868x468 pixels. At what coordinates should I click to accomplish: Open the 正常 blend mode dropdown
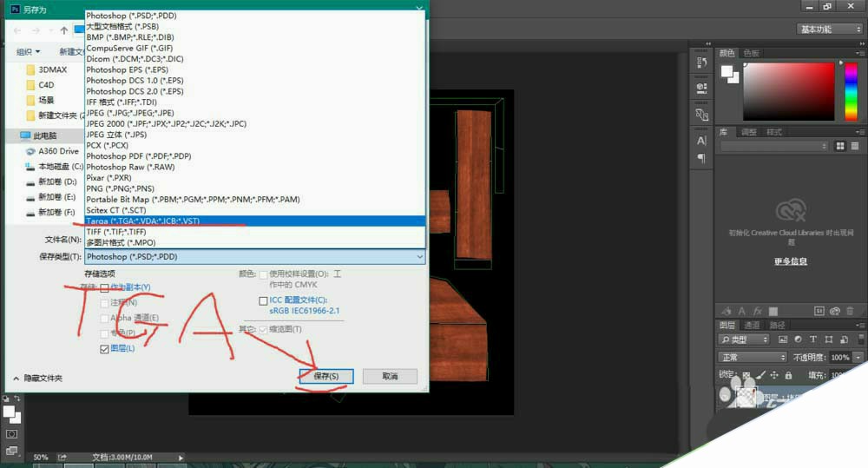click(752, 357)
